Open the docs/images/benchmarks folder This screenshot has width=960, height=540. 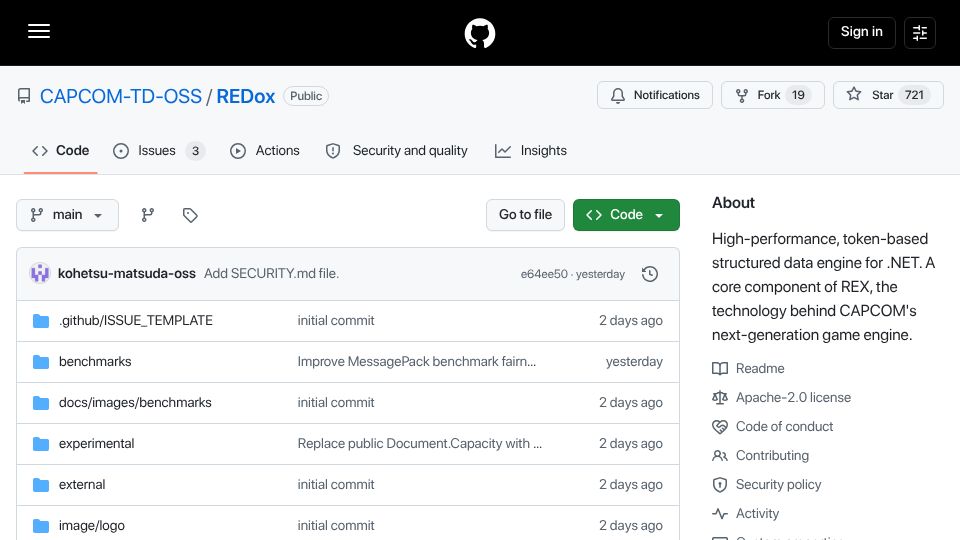(x=135, y=403)
